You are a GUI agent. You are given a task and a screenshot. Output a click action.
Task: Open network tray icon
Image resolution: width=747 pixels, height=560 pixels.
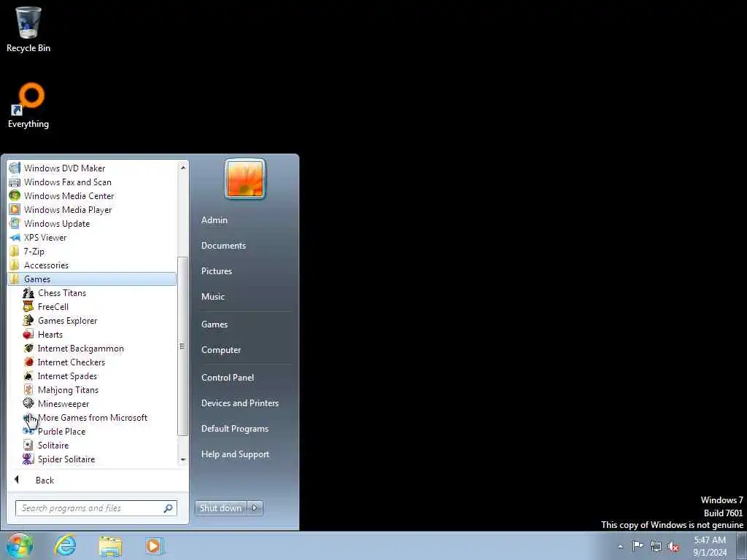656,546
